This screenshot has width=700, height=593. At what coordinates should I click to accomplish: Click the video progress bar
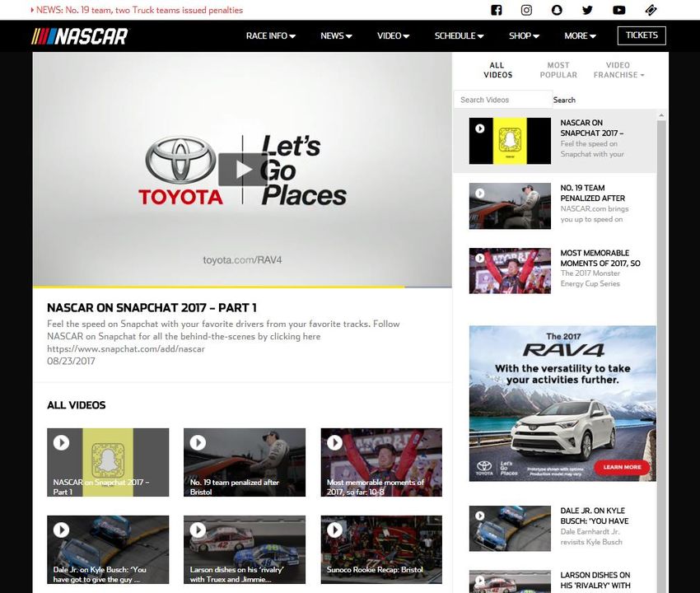(x=242, y=287)
